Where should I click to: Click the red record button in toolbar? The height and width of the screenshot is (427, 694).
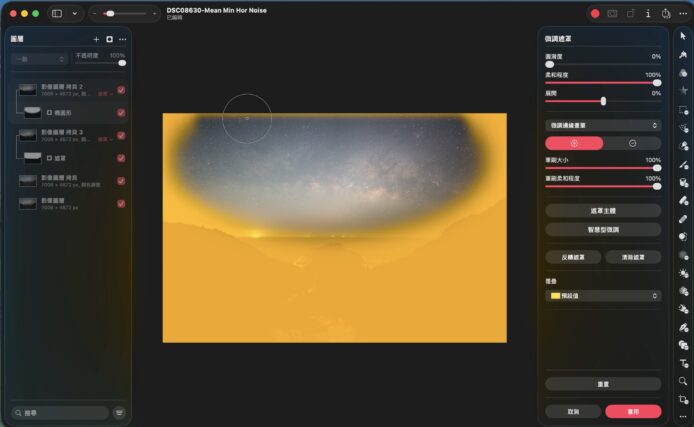594,14
